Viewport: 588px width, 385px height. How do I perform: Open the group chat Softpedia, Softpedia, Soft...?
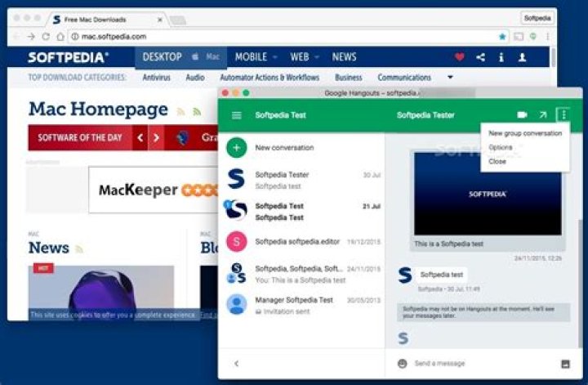tap(302, 274)
